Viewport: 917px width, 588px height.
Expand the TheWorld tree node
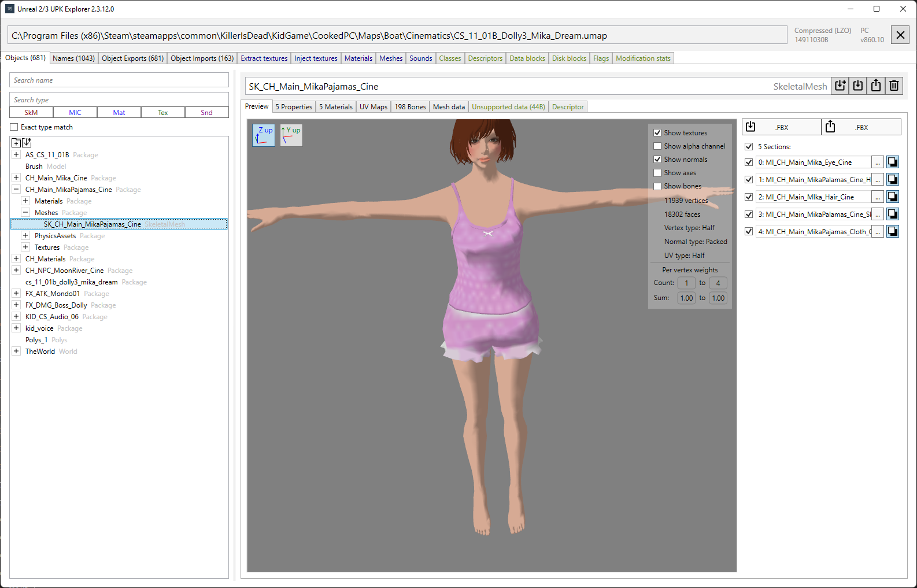[16, 352]
